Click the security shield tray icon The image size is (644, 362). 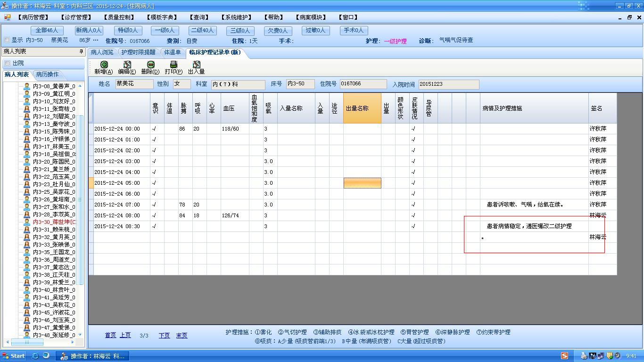pyautogui.click(x=610, y=356)
